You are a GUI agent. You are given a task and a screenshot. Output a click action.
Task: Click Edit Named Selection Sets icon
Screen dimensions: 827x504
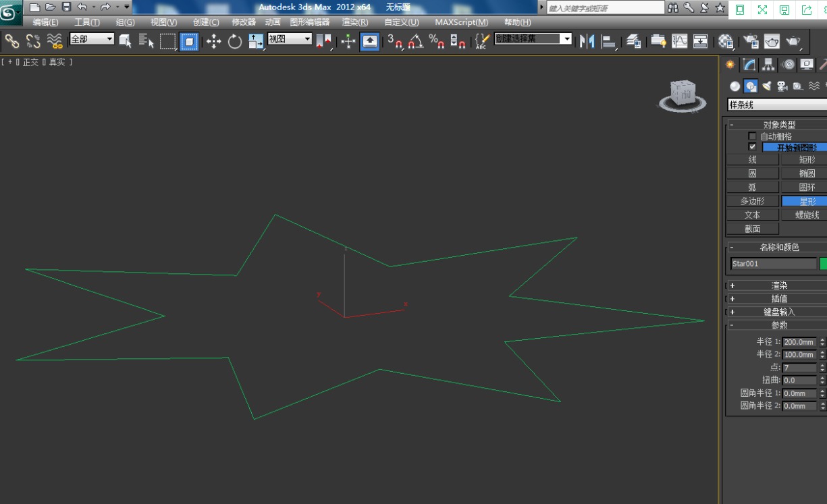tap(481, 41)
